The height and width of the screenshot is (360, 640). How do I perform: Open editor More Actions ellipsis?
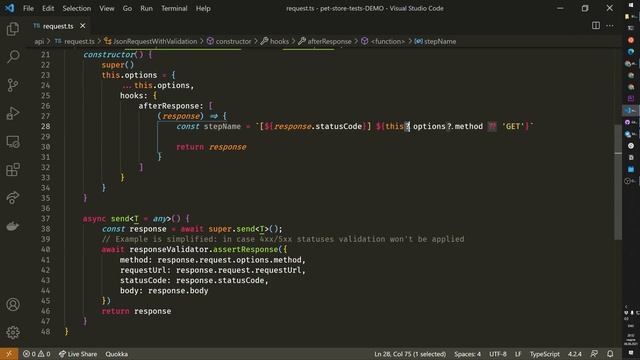[610, 26]
